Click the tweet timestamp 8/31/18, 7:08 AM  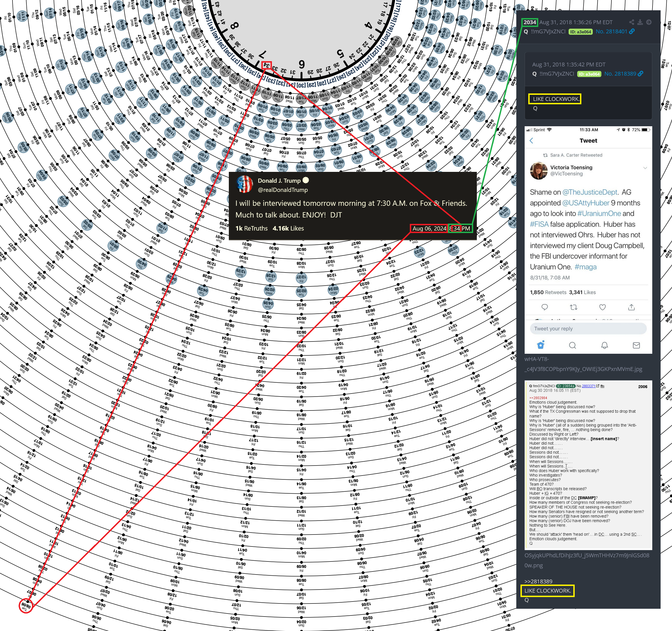pos(550,278)
